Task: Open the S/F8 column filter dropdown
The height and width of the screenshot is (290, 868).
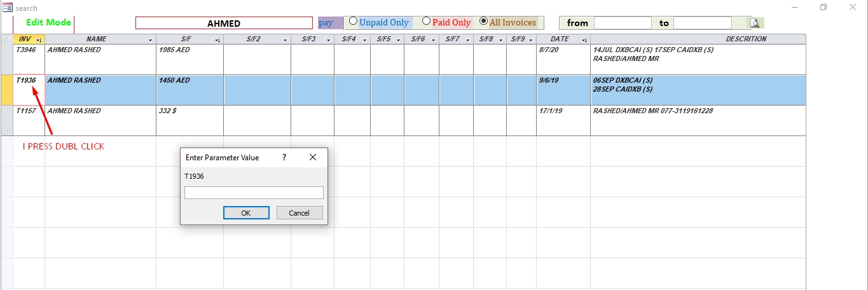Action: tap(501, 39)
